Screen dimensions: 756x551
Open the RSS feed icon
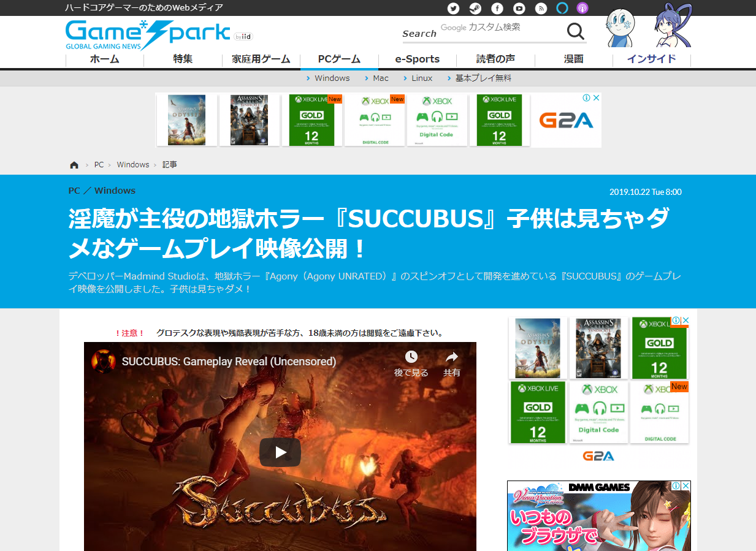point(541,8)
